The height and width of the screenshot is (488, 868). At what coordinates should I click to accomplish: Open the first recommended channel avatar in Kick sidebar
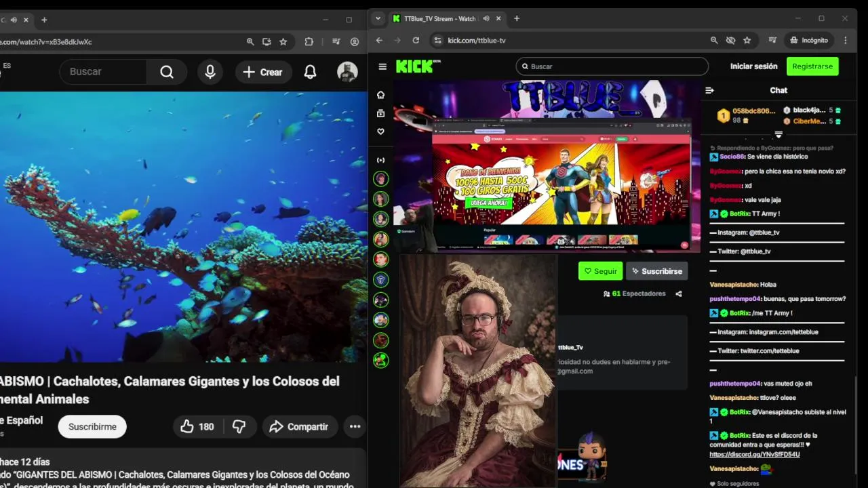pyautogui.click(x=381, y=179)
